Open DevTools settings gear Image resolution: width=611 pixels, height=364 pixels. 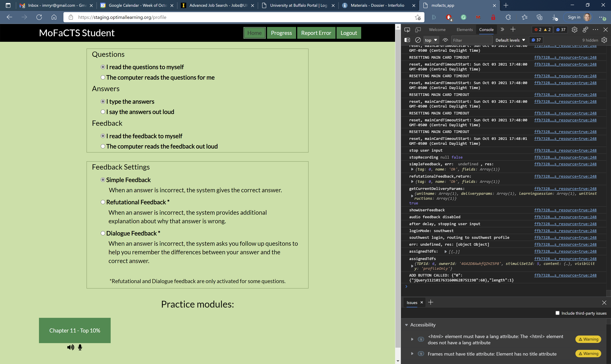(x=574, y=29)
